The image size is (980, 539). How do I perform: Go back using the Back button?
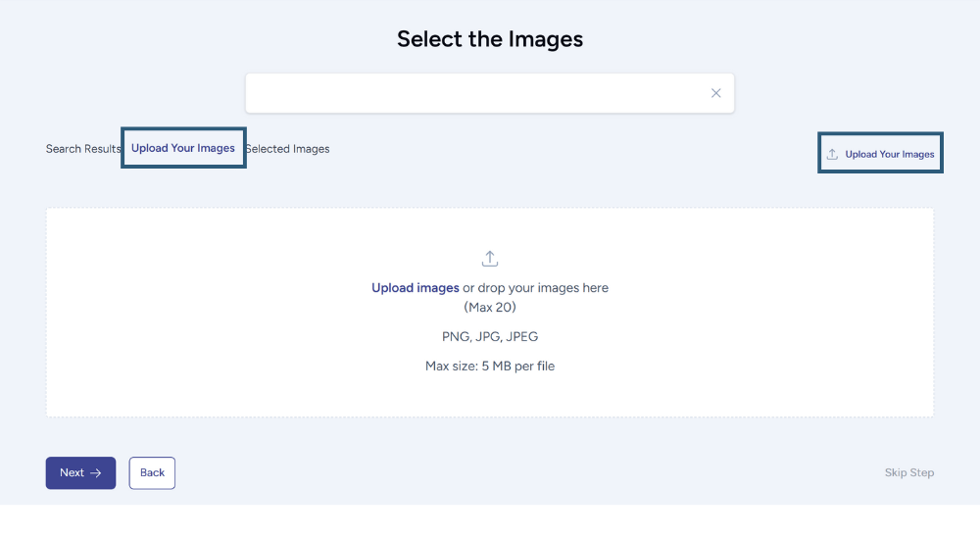point(152,472)
